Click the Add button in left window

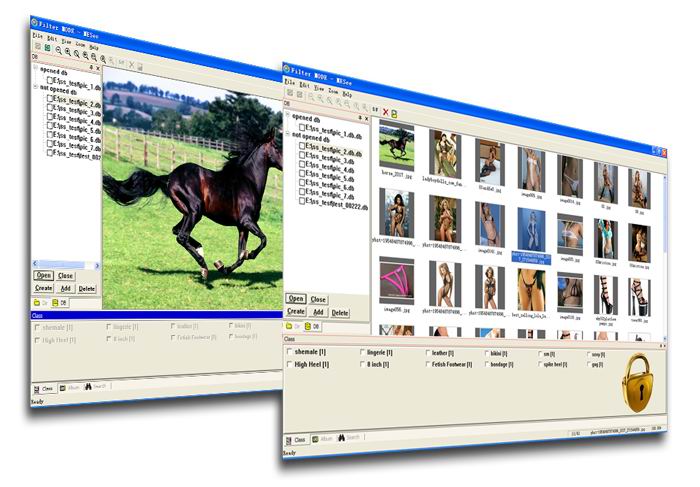65,288
